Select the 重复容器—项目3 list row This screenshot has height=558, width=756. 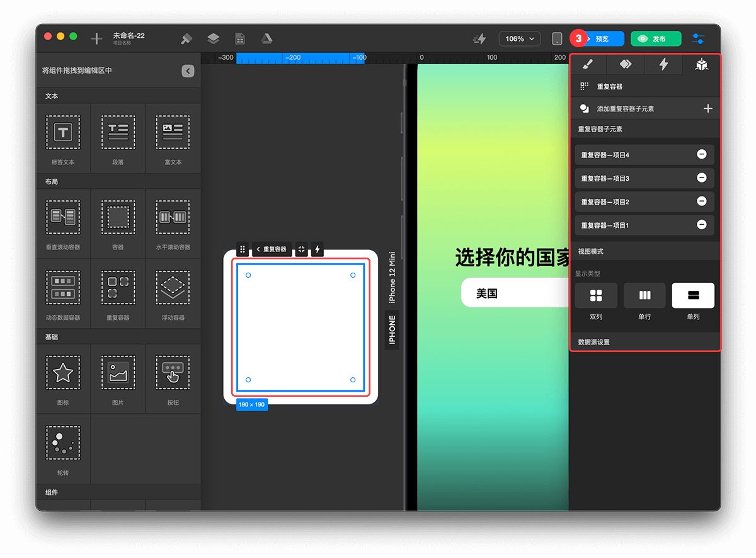click(644, 178)
